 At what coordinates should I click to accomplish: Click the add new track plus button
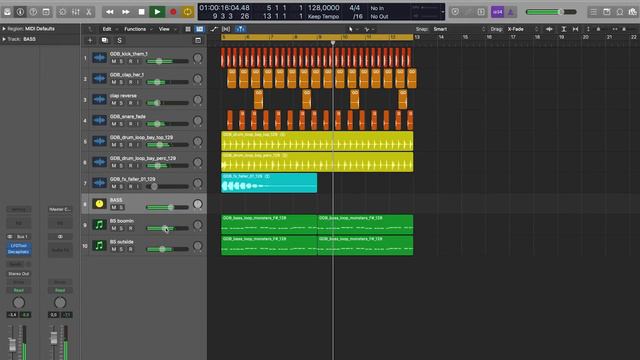coord(90,40)
